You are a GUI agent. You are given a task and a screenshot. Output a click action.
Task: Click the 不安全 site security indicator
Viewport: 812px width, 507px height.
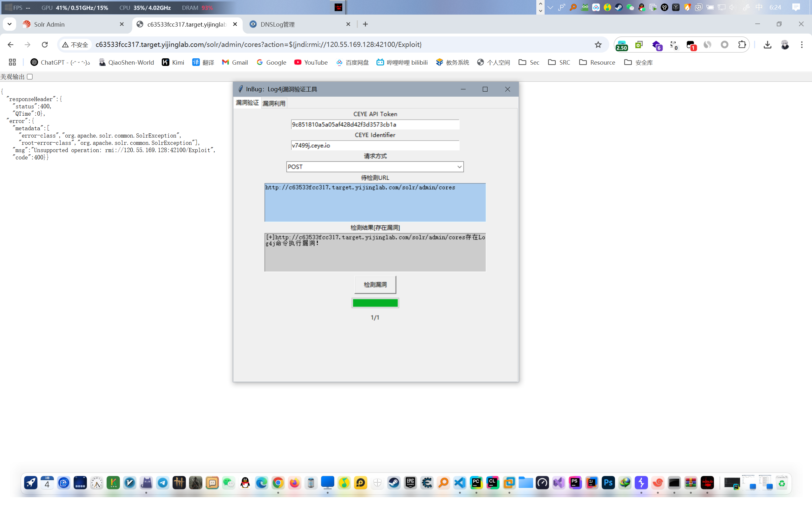[x=75, y=45]
